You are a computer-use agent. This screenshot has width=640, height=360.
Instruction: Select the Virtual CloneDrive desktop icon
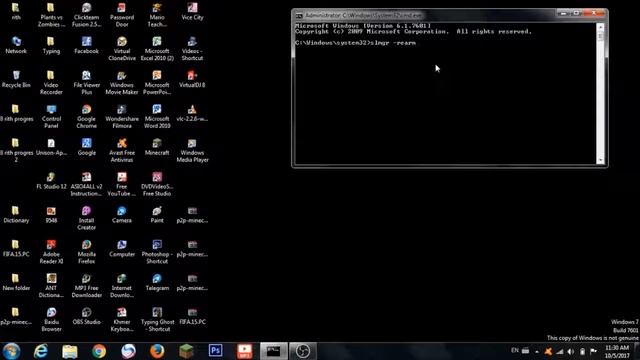122,49
